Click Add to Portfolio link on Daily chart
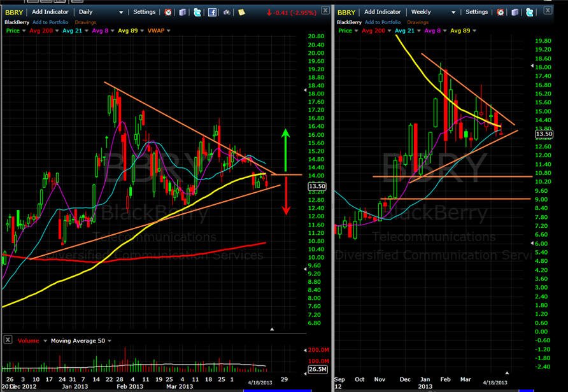Screen dimensions: 568x392 pyautogui.click(x=50, y=22)
